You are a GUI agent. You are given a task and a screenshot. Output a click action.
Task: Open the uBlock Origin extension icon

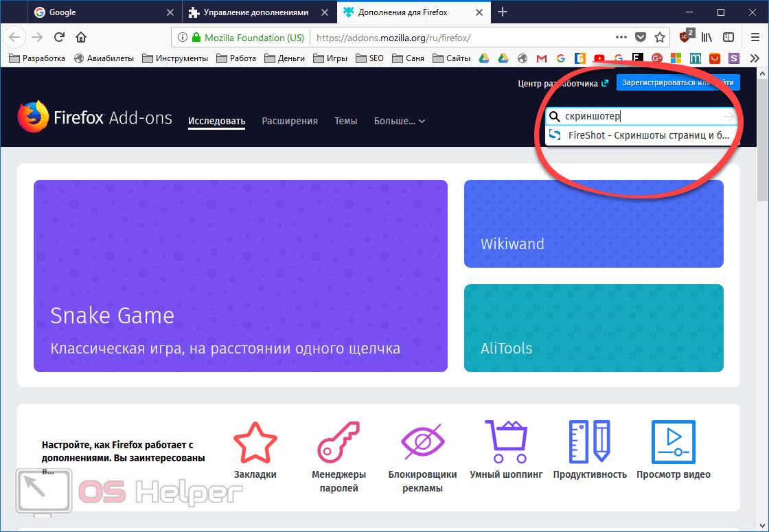(686, 36)
